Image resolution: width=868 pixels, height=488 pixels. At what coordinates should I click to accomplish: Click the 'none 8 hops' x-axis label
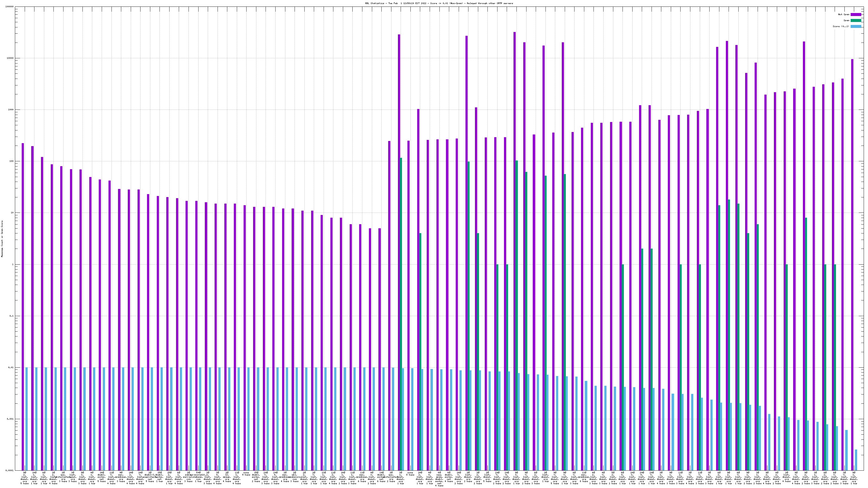point(410,474)
